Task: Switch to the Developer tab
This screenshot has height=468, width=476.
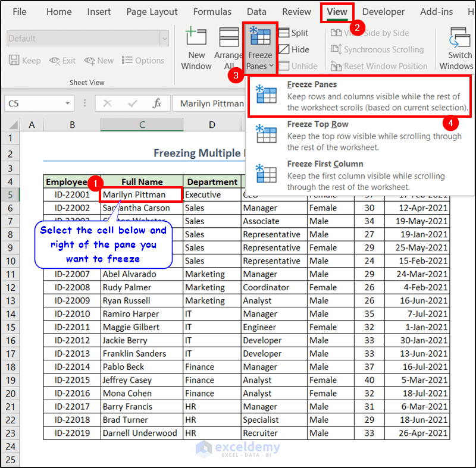Action: [x=383, y=11]
